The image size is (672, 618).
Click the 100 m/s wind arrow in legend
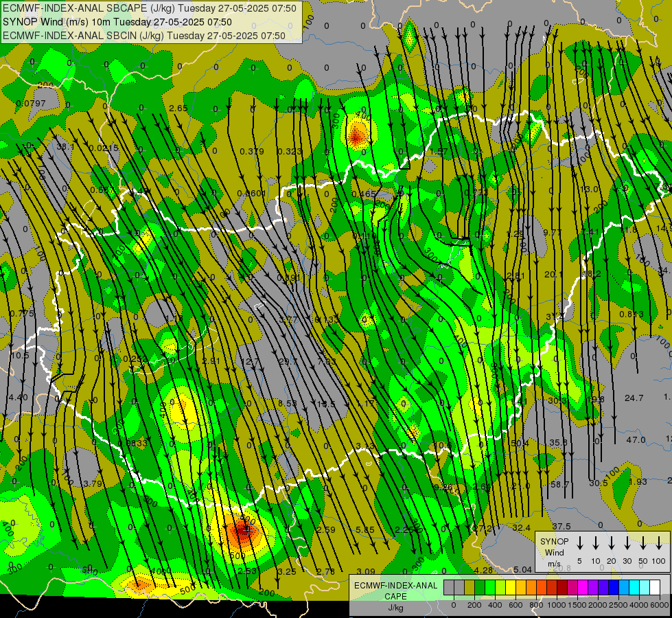click(x=659, y=543)
